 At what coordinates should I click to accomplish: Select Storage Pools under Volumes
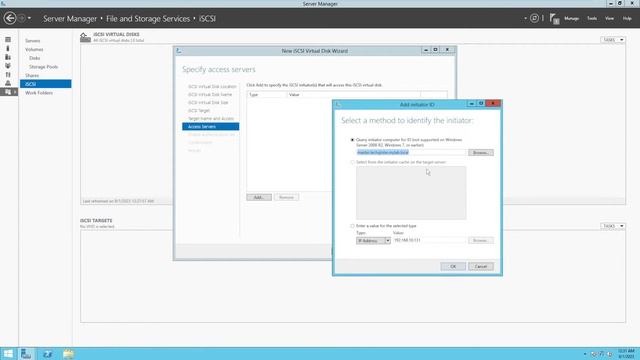click(x=43, y=67)
